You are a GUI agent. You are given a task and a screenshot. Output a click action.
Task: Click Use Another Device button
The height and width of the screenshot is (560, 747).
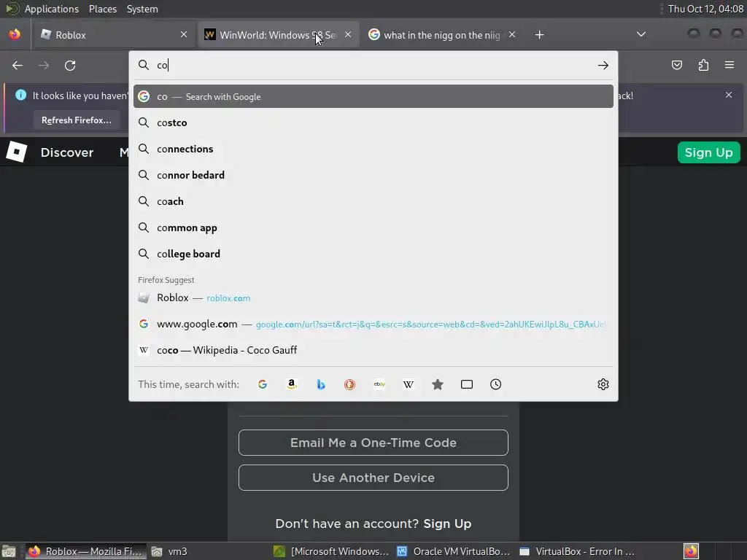pos(373,478)
